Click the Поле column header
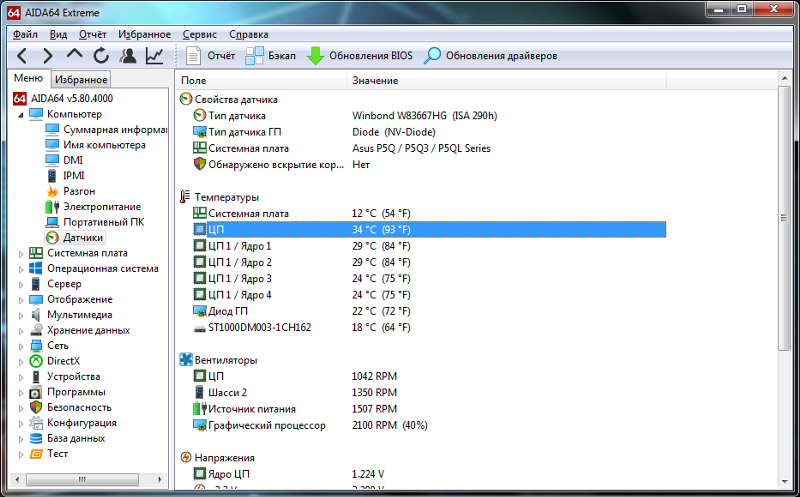Viewport: 800px width, 497px height. tap(262, 80)
